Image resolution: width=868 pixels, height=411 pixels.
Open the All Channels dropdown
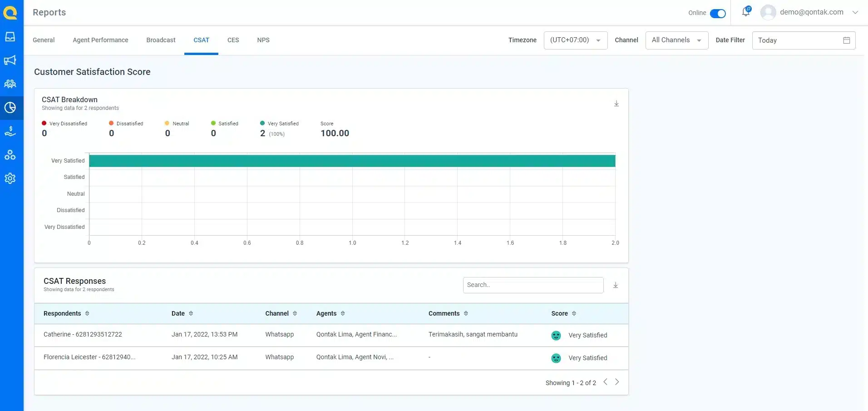tap(677, 40)
